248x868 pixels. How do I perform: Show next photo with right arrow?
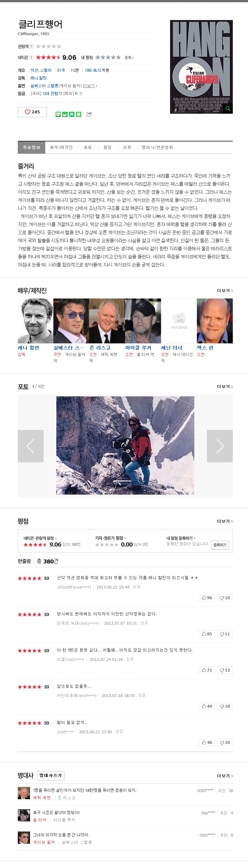click(220, 446)
